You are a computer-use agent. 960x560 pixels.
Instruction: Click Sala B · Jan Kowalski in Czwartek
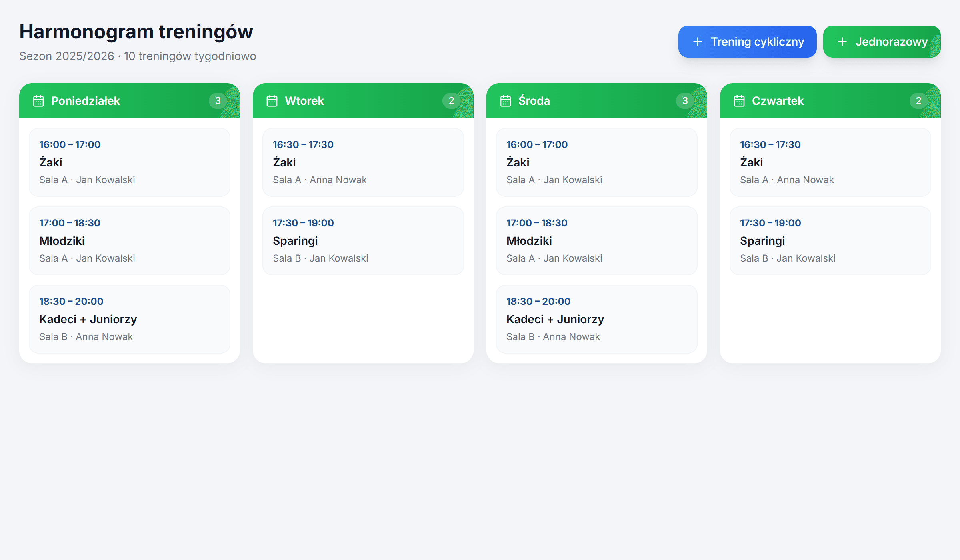[x=788, y=258]
